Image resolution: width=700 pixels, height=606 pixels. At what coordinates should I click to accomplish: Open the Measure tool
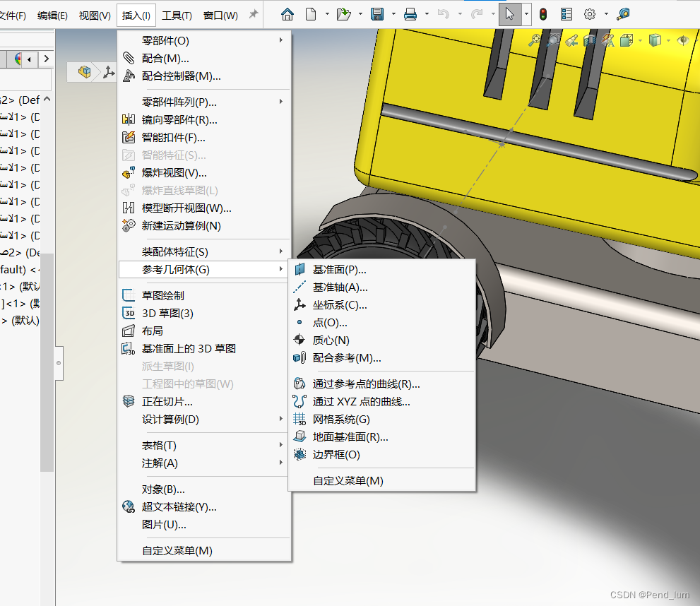click(624, 13)
